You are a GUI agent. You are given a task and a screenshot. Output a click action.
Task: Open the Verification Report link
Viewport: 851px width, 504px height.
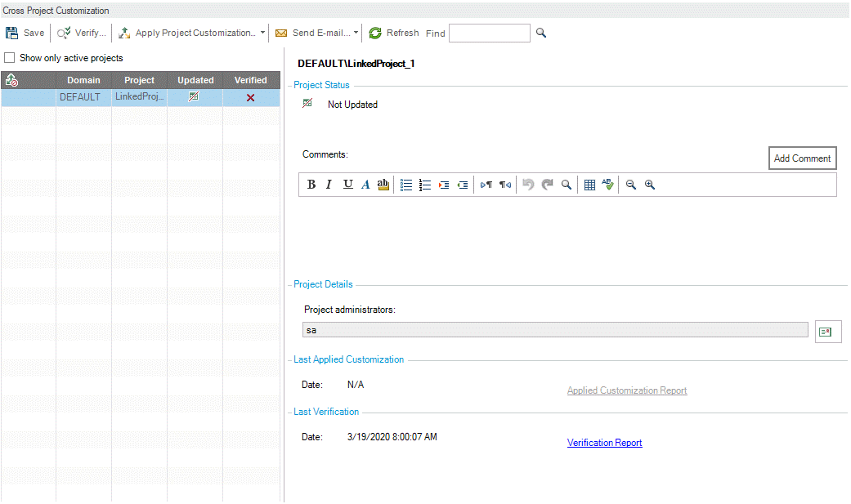pyautogui.click(x=604, y=443)
